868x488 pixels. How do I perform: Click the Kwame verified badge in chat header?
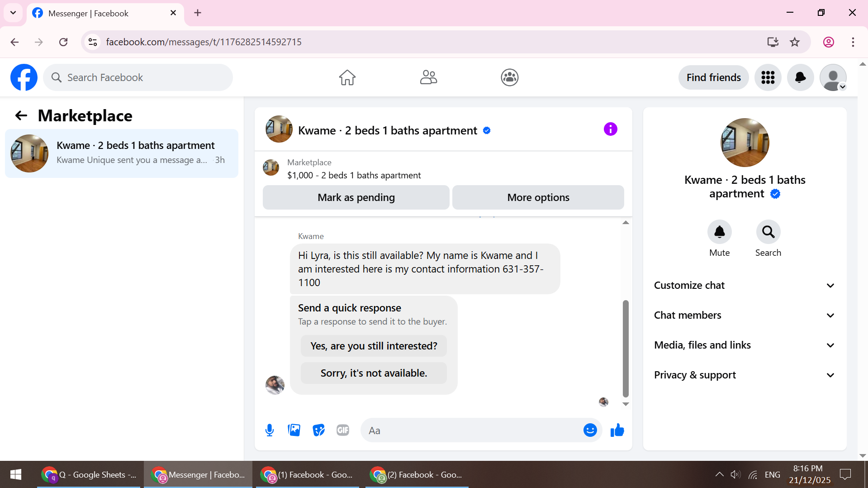click(487, 130)
